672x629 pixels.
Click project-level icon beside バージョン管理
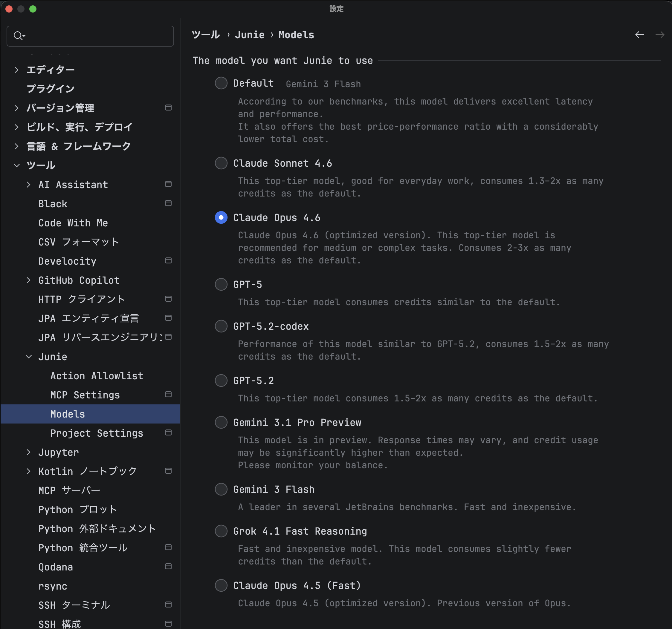point(168,108)
